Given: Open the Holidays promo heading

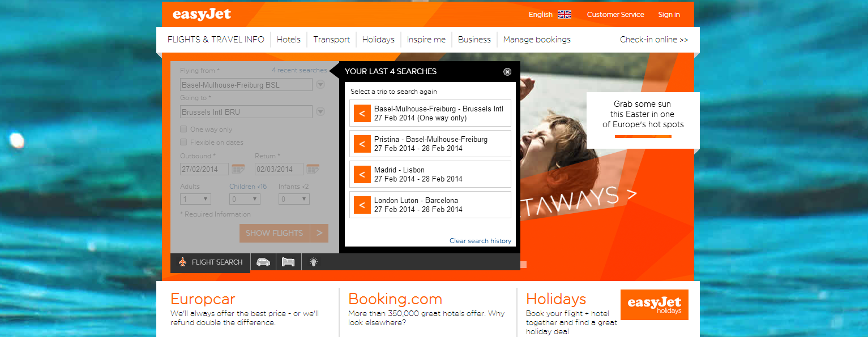Looking at the screenshot, I should pos(556,299).
